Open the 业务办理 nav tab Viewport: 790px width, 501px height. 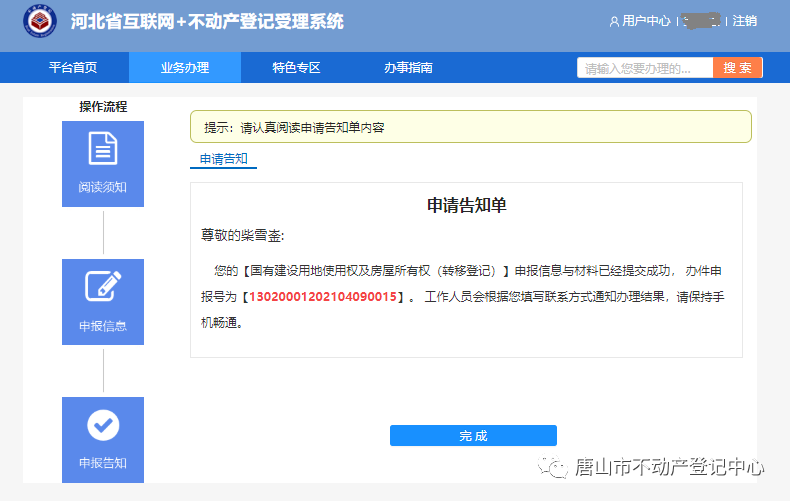click(x=185, y=68)
